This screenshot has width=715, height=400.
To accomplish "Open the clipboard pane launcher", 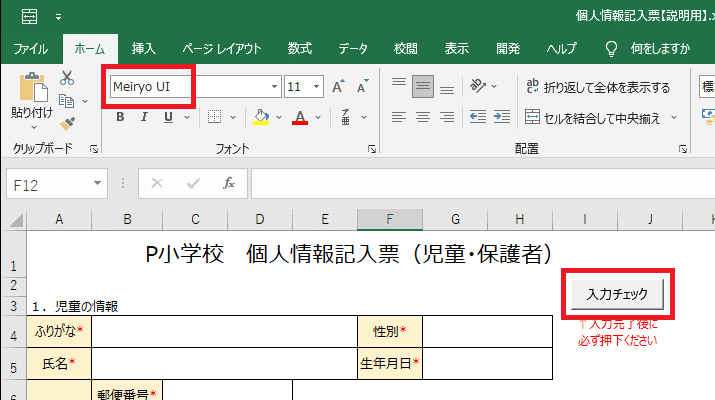I will coord(94,149).
